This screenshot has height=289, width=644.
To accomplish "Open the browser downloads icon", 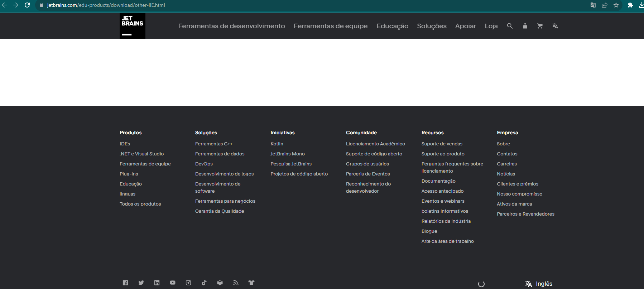I will coord(641,5).
